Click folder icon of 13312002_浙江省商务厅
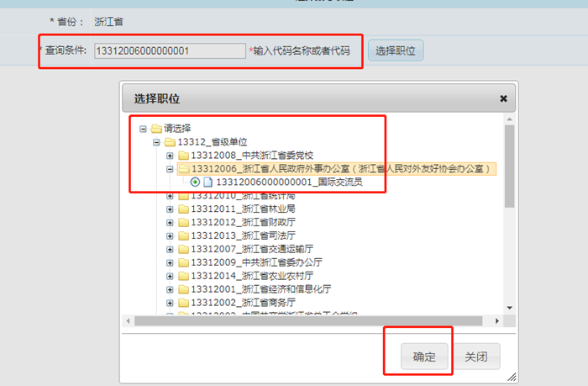This screenshot has height=386, width=588. [x=183, y=303]
